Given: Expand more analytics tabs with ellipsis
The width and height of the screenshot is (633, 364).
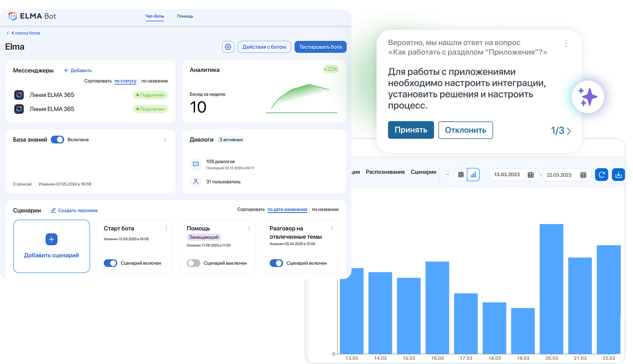Looking at the screenshot, I should click(x=447, y=174).
